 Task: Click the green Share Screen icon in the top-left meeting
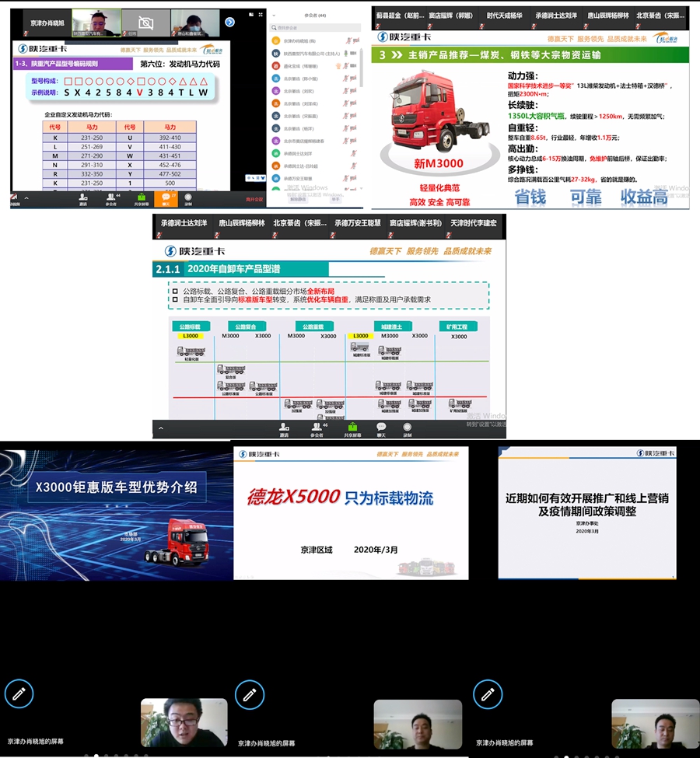(142, 198)
